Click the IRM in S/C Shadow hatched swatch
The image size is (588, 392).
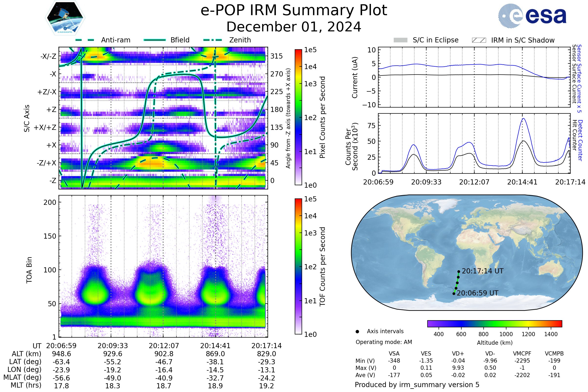pos(479,40)
